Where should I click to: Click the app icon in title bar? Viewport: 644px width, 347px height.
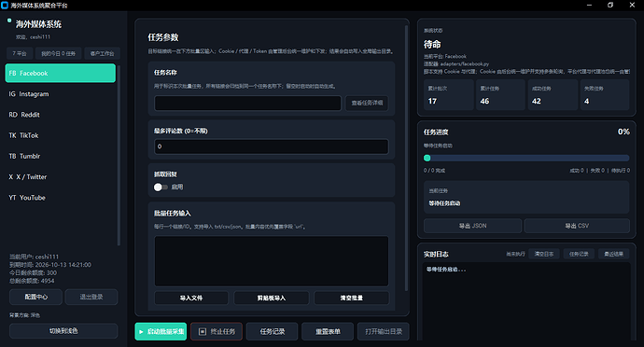point(5,6)
